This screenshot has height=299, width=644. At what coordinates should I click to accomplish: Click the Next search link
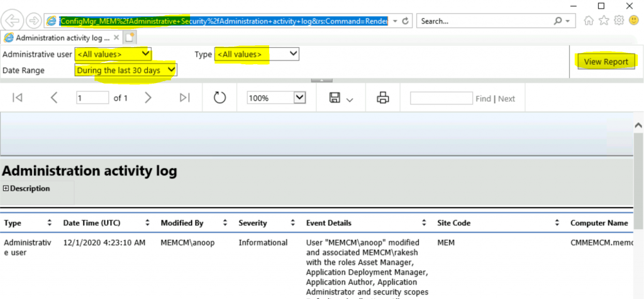pyautogui.click(x=506, y=98)
